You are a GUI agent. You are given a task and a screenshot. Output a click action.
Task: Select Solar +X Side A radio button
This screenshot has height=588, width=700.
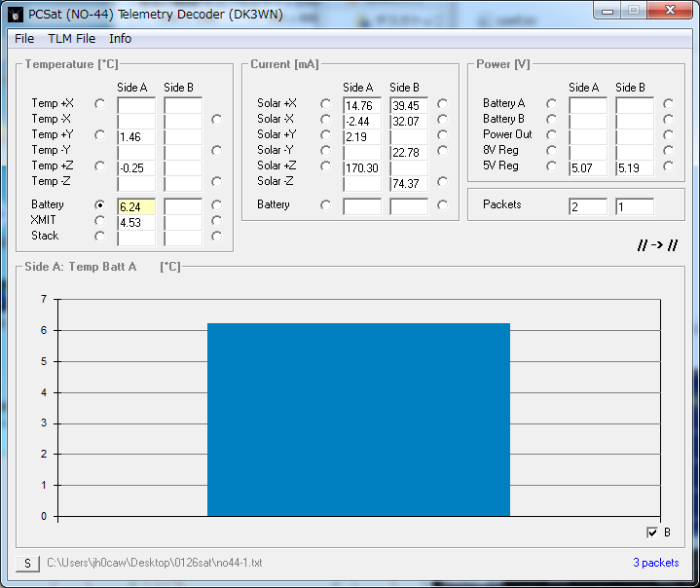pos(326,104)
